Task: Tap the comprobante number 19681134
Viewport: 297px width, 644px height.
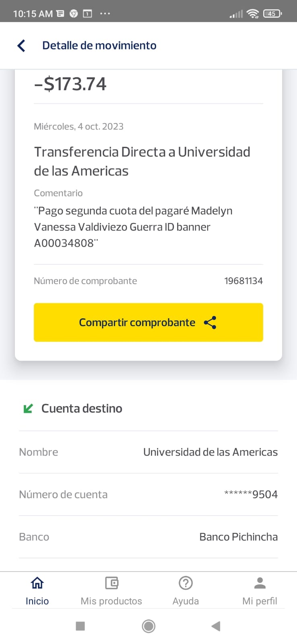Action: 243,281
